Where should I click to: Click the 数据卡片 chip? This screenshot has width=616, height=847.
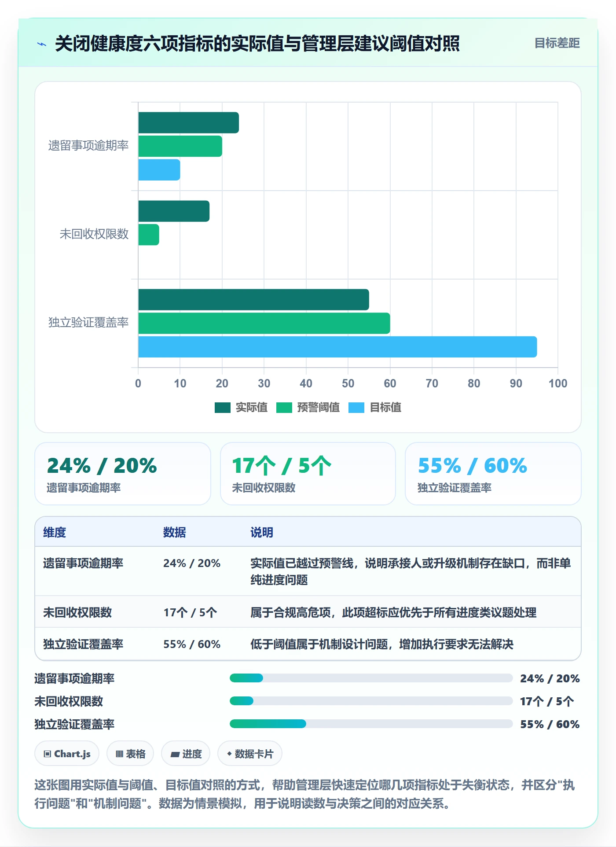click(250, 754)
